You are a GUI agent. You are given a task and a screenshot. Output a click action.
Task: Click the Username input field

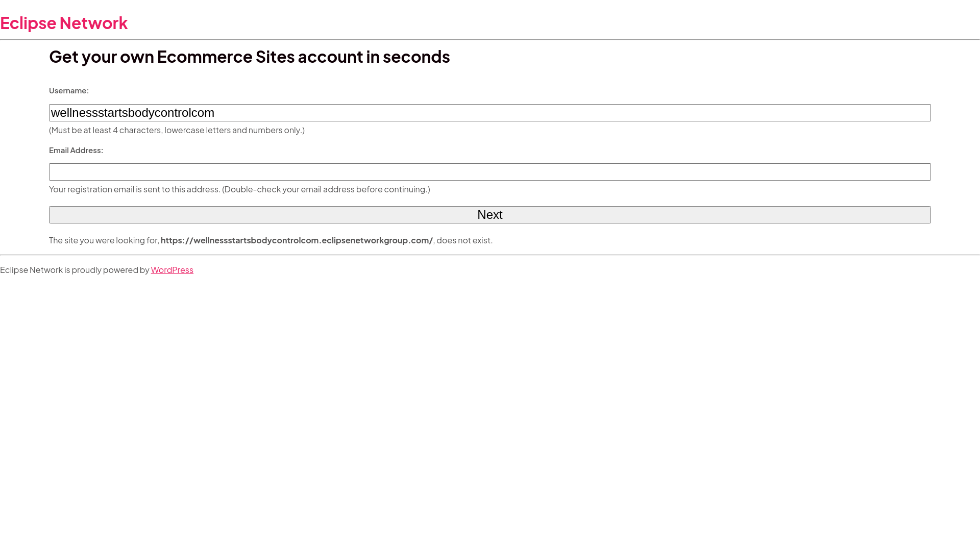coord(490,113)
